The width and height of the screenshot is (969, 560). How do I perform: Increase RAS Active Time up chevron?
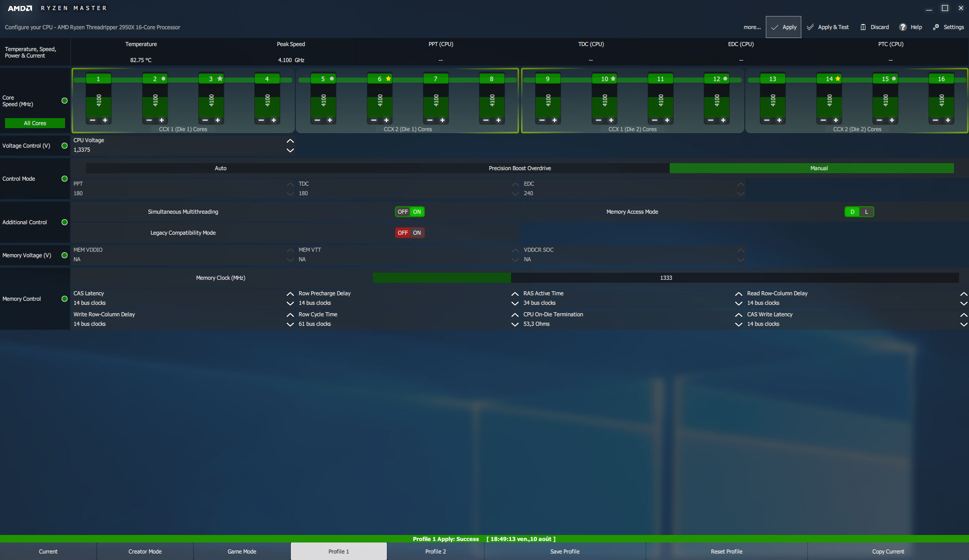pos(738,294)
